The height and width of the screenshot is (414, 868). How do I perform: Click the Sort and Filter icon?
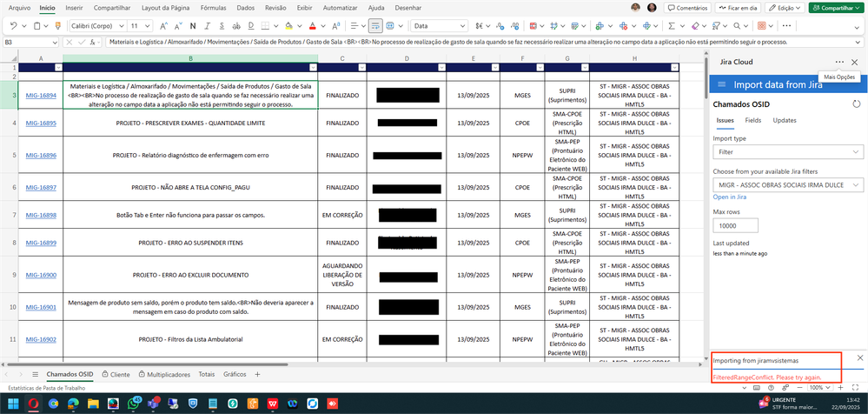point(717,25)
